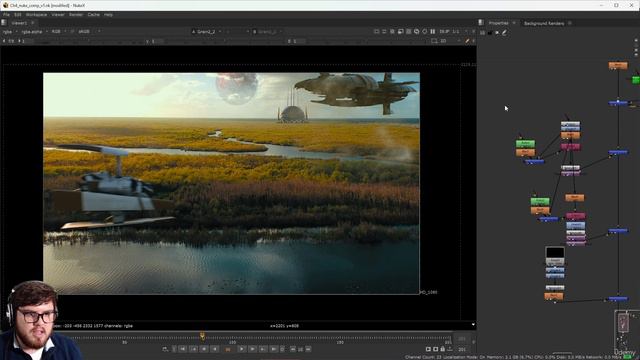Open the Viewer menu
The height and width of the screenshot is (360, 640).
coord(58,14)
